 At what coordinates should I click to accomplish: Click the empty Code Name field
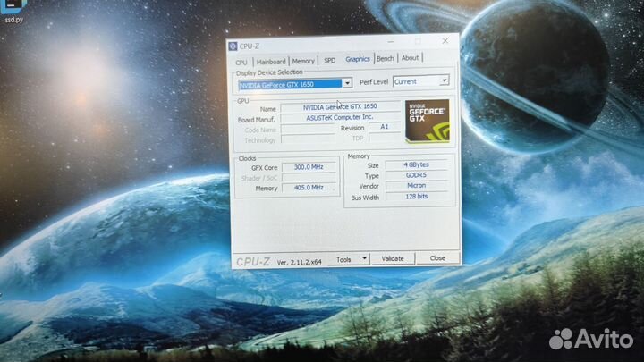point(308,129)
